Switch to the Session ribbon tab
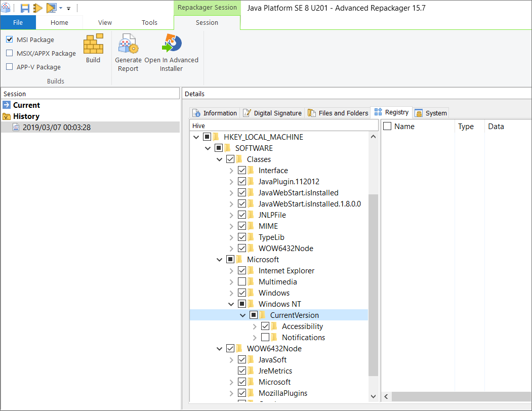The image size is (532, 411). tap(207, 22)
